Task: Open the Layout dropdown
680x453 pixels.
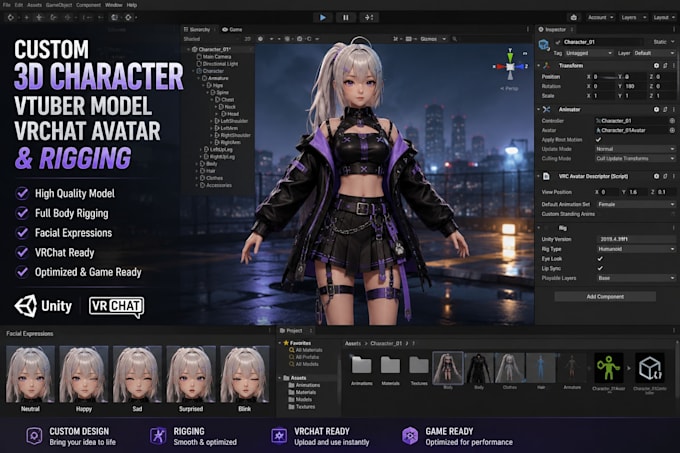Action: pyautogui.click(x=664, y=17)
